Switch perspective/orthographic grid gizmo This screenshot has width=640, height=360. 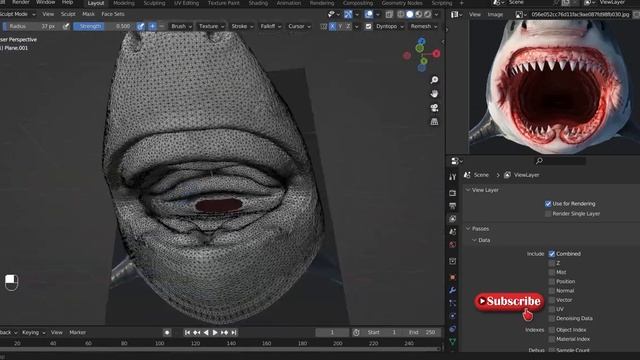[x=434, y=122]
